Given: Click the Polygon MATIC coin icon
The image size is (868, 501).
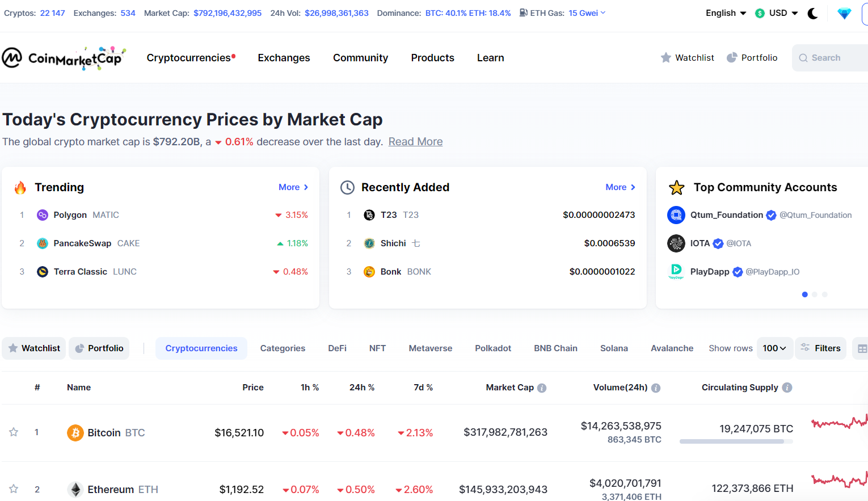Looking at the screenshot, I should pyautogui.click(x=43, y=215).
